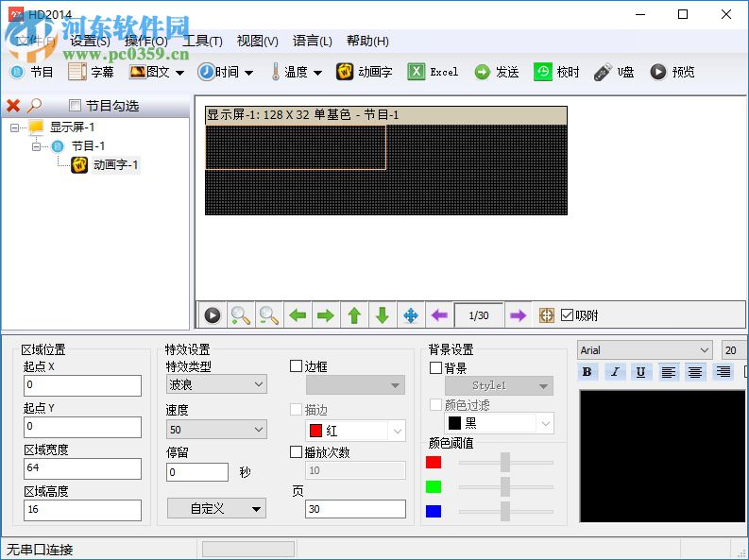Align text left
749x560 pixels.
click(x=669, y=371)
